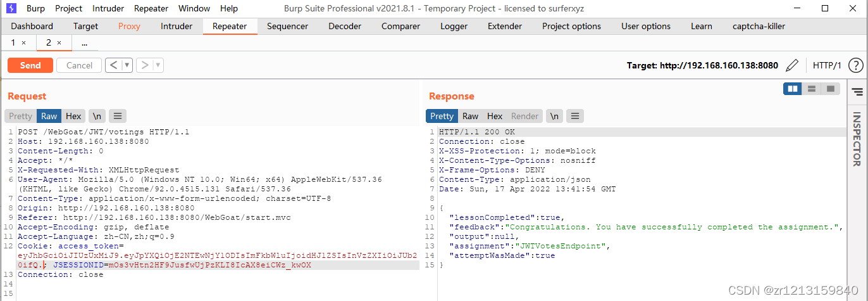Open the HTTP/1 protocol selector

click(827, 65)
